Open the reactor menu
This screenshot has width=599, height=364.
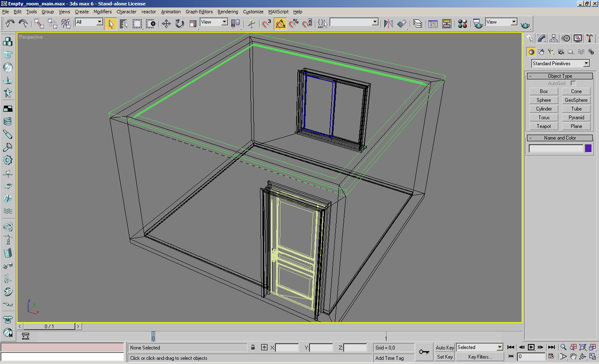(148, 12)
